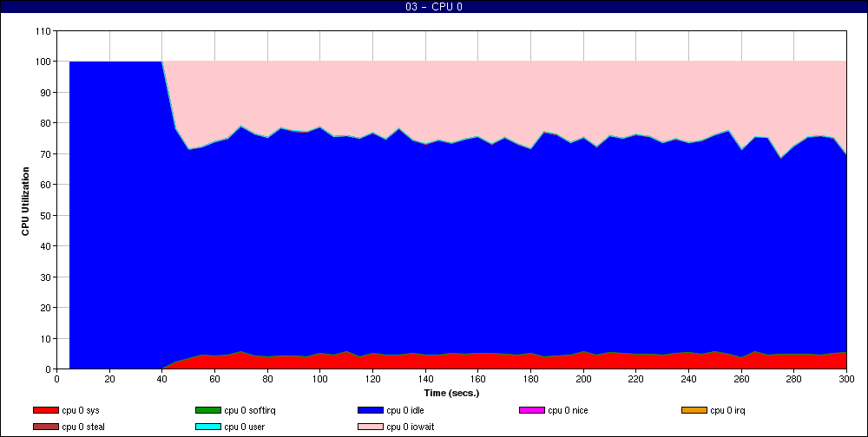The height and width of the screenshot is (437, 868).
Task: Click the x-axis value 160
Action: coord(477,379)
